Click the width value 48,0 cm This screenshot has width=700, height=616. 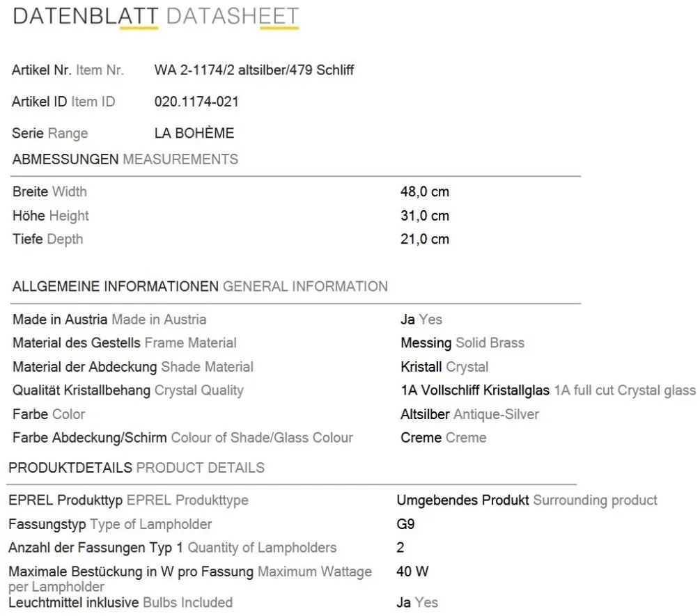[425, 192]
